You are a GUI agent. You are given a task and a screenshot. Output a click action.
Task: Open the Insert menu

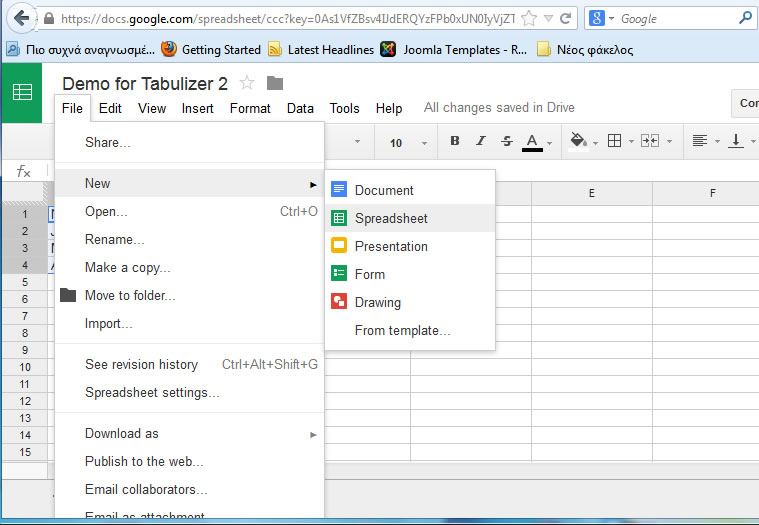197,108
